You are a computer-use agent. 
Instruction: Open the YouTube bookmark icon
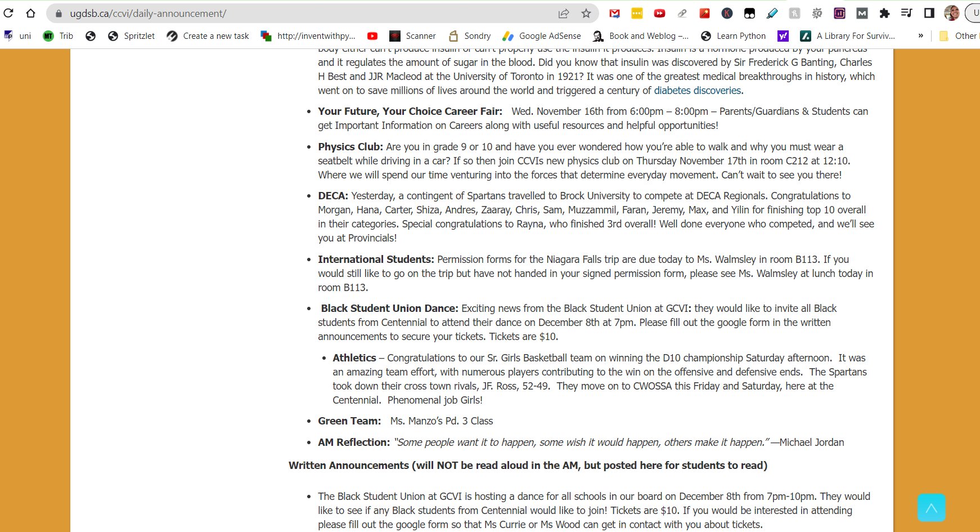point(372,36)
